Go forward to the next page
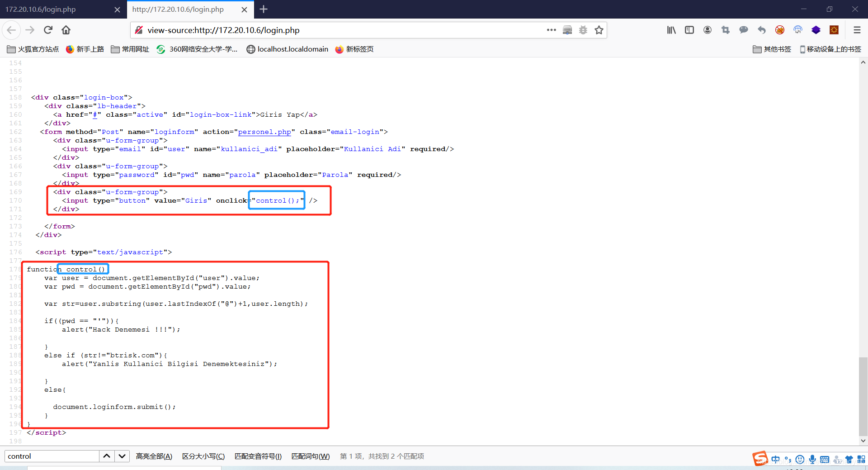The height and width of the screenshot is (470, 868). click(x=30, y=30)
